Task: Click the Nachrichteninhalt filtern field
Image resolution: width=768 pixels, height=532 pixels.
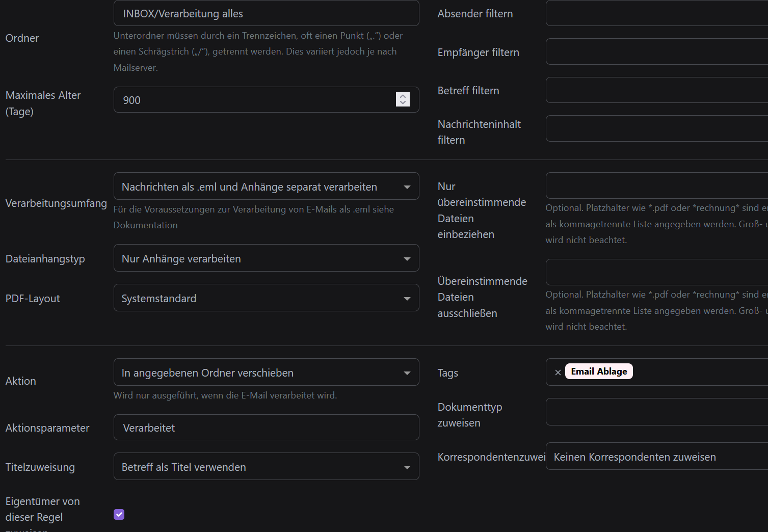Action: (656, 128)
